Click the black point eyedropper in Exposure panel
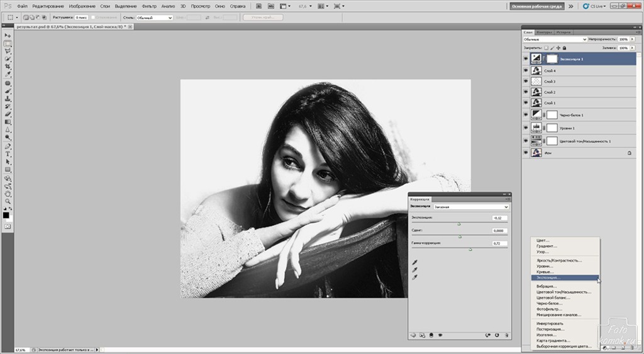The image size is (644, 354). click(415, 262)
